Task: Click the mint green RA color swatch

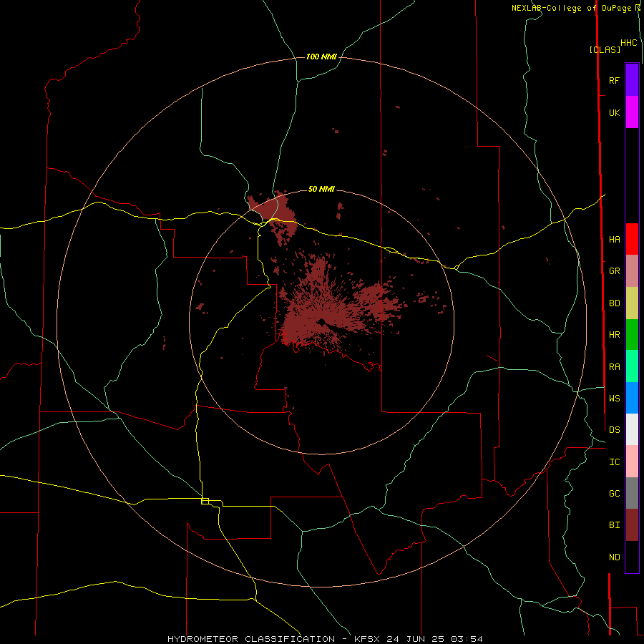Action: (x=632, y=366)
